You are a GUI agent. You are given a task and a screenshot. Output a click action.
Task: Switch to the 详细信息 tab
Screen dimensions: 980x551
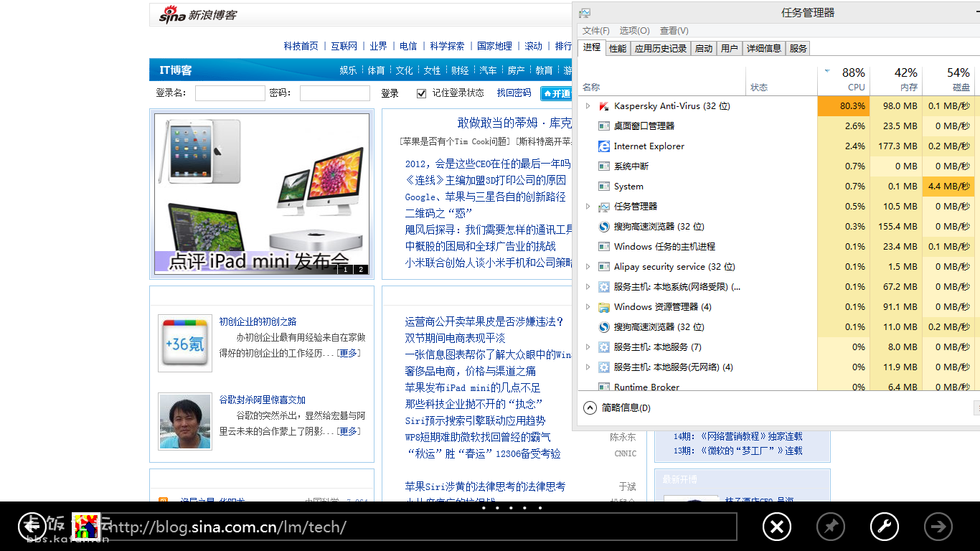763,49
